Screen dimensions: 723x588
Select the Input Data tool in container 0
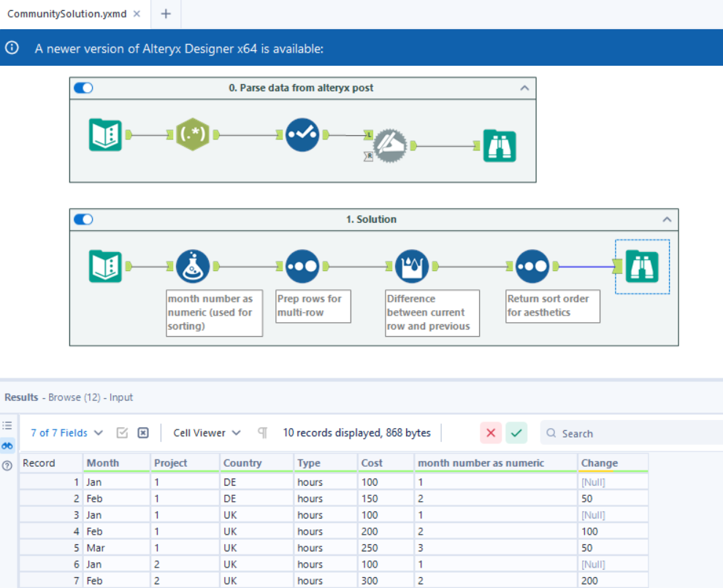point(107,134)
